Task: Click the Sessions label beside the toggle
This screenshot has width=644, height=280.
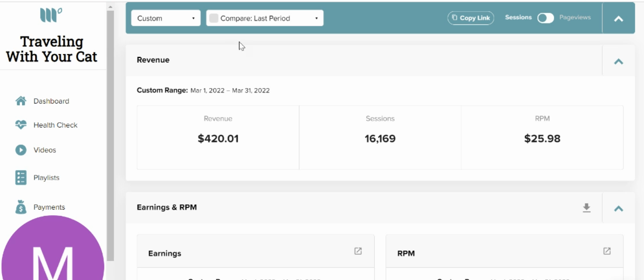Action: click(518, 17)
